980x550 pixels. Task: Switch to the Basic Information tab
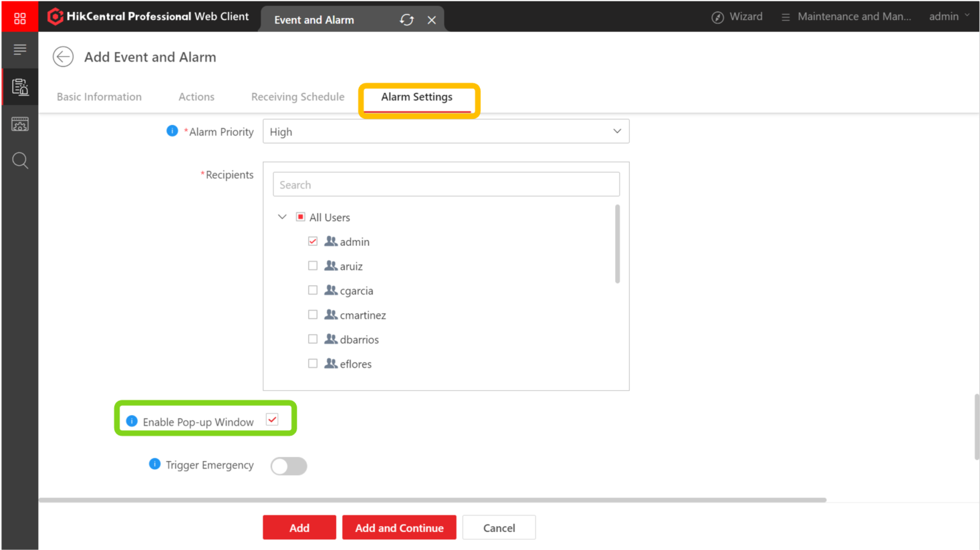pos(99,97)
